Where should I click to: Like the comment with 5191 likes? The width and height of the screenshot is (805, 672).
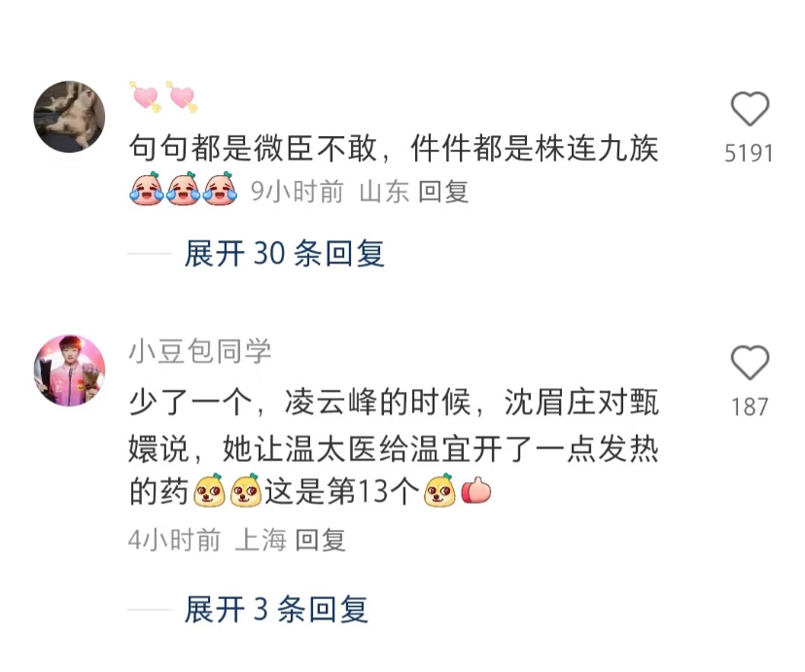click(750, 108)
